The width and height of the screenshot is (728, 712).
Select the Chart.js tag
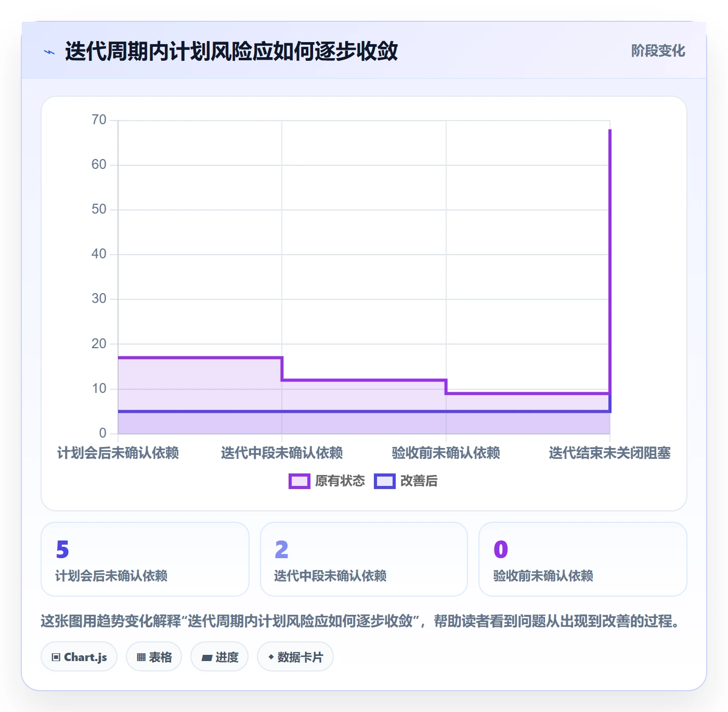pos(79,657)
